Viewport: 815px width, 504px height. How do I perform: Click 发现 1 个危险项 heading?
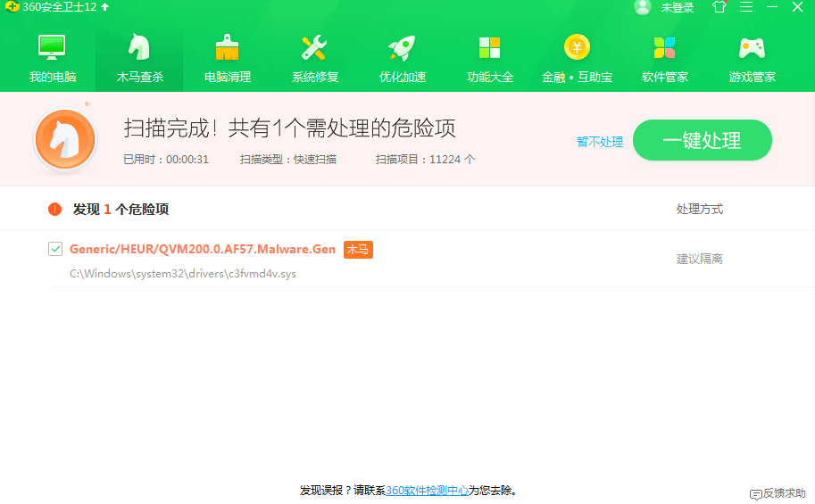121,209
